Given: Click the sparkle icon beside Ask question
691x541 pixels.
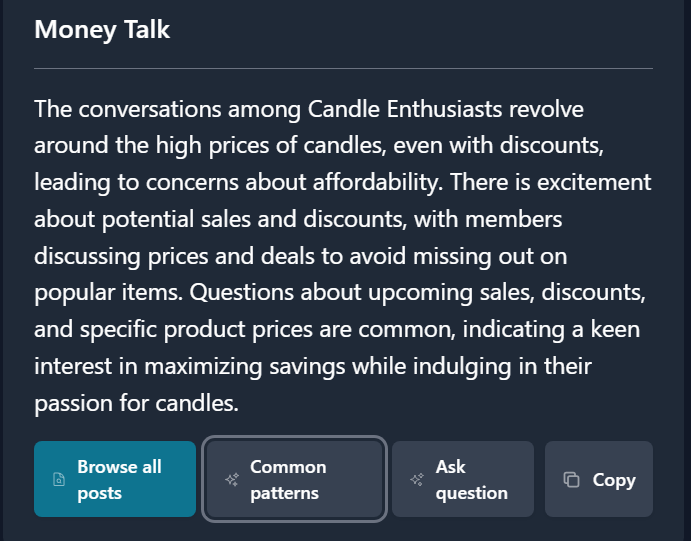Looking at the screenshot, I should click(417, 479).
